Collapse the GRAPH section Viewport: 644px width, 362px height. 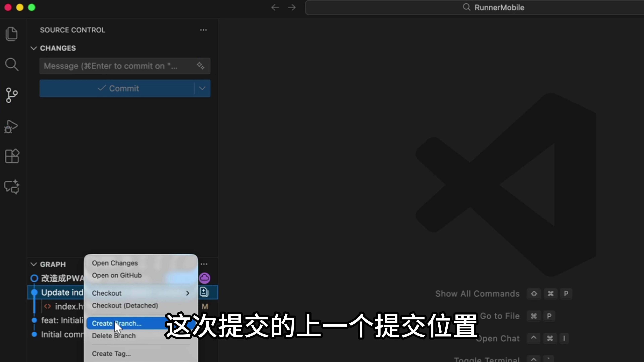pyautogui.click(x=34, y=264)
